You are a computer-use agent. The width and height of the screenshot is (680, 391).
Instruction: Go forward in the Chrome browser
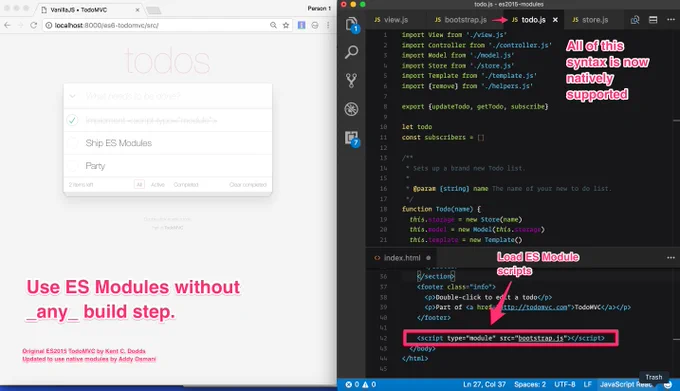pyautogui.click(x=20, y=25)
